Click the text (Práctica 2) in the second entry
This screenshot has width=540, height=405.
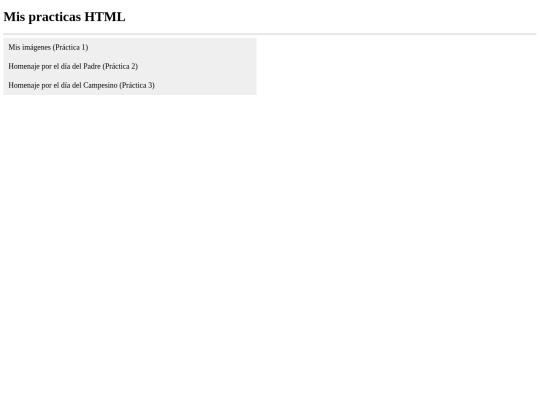[120, 66]
